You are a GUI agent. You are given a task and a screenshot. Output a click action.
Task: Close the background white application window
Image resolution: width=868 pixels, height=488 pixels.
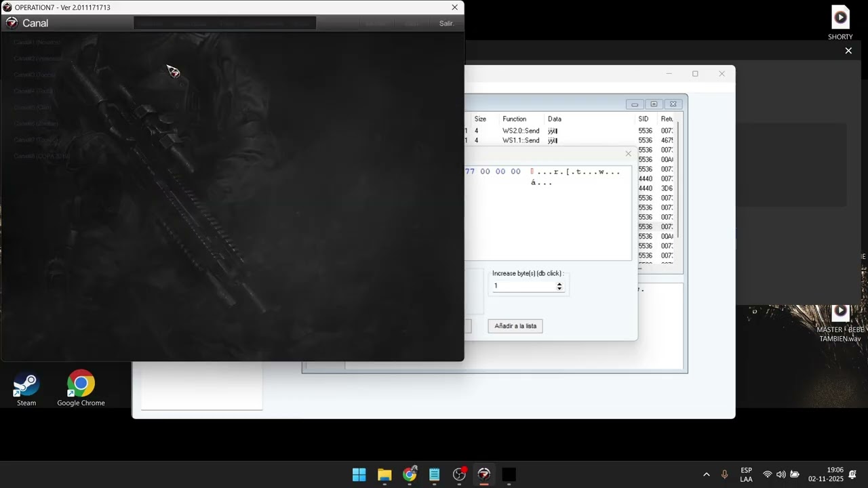(722, 74)
